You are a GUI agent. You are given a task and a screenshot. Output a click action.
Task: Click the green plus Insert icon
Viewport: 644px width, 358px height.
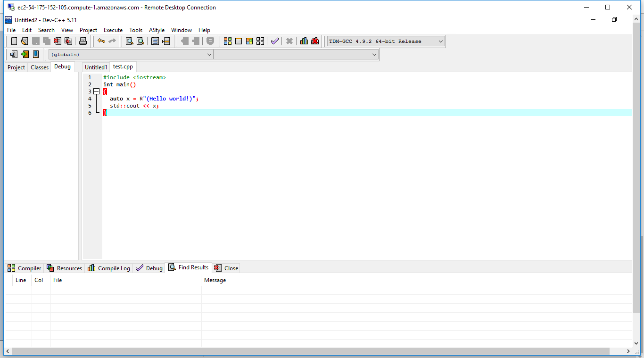click(25, 54)
